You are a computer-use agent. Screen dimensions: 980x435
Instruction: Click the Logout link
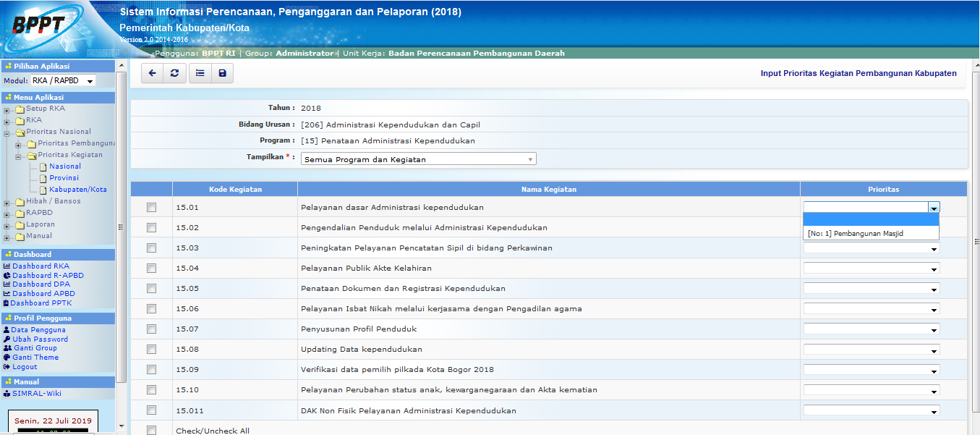(25, 367)
